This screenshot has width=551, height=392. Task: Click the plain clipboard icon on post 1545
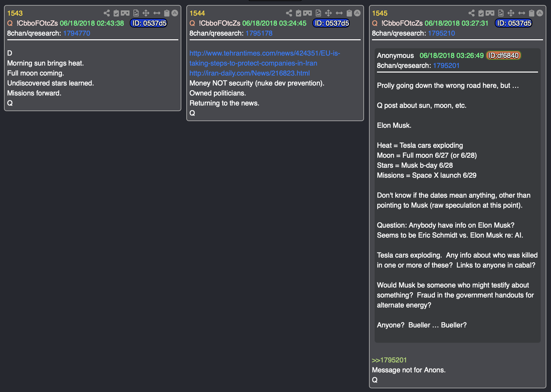[532, 13]
